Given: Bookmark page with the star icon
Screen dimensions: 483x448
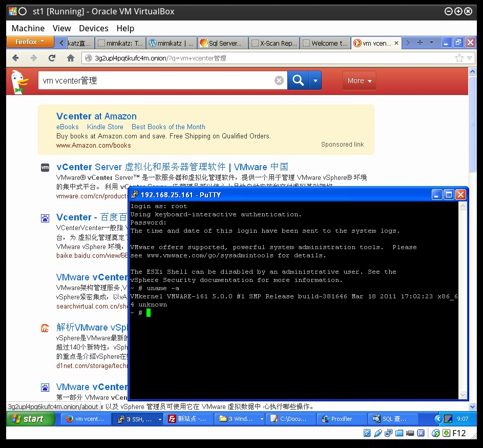Looking at the screenshot, I should pos(459,58).
